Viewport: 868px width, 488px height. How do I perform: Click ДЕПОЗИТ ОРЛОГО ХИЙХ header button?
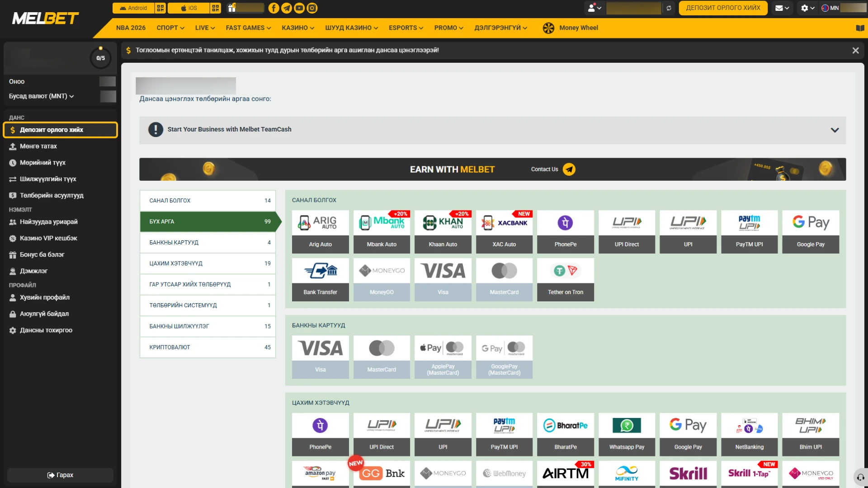pyautogui.click(x=723, y=8)
